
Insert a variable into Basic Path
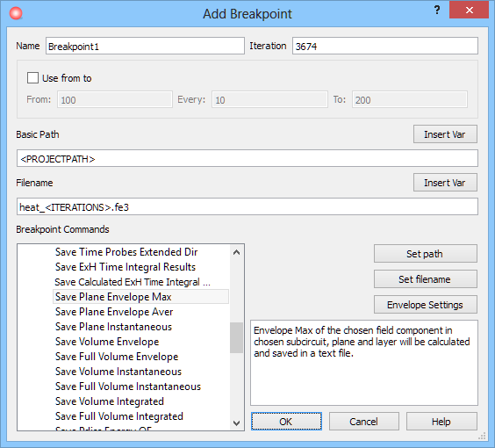(445, 134)
